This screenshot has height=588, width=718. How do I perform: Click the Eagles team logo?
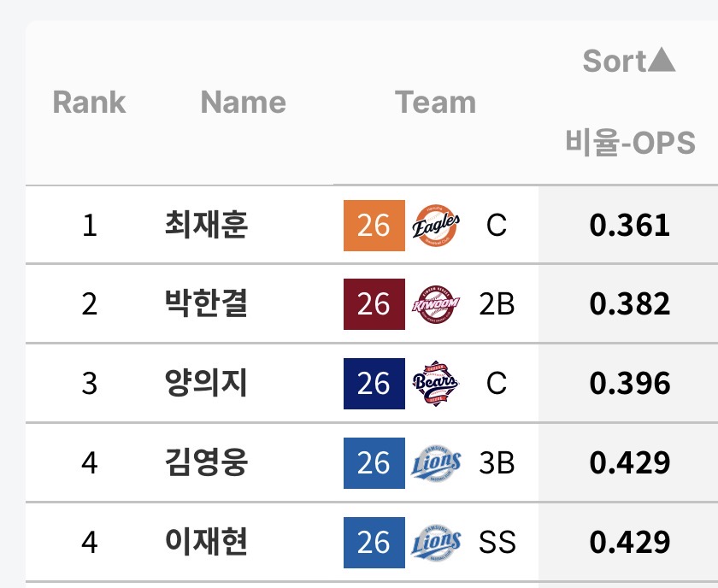[436, 226]
